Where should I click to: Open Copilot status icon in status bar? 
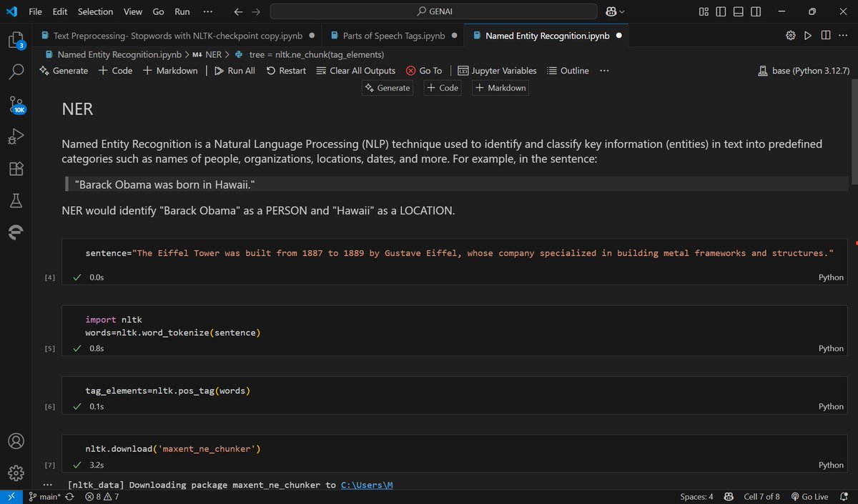pyautogui.click(x=728, y=496)
